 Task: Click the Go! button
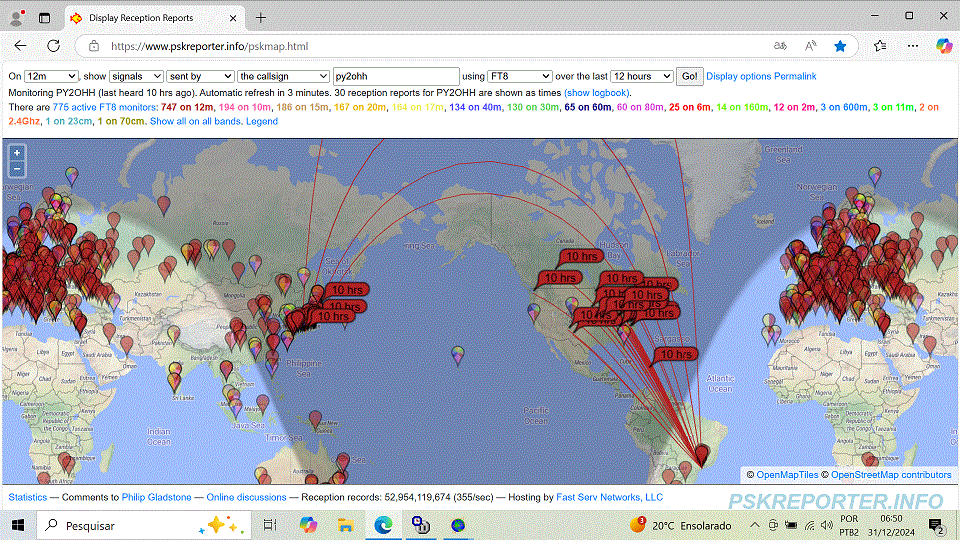point(689,76)
